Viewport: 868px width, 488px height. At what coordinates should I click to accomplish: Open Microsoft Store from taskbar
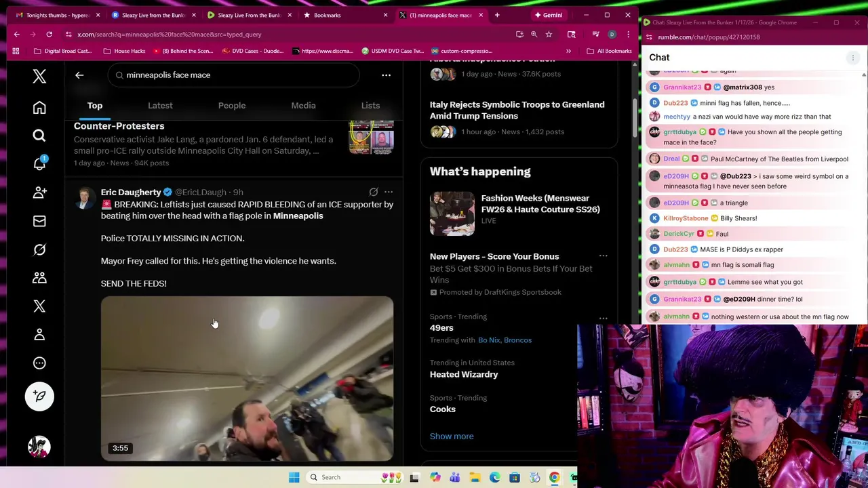[x=515, y=477]
